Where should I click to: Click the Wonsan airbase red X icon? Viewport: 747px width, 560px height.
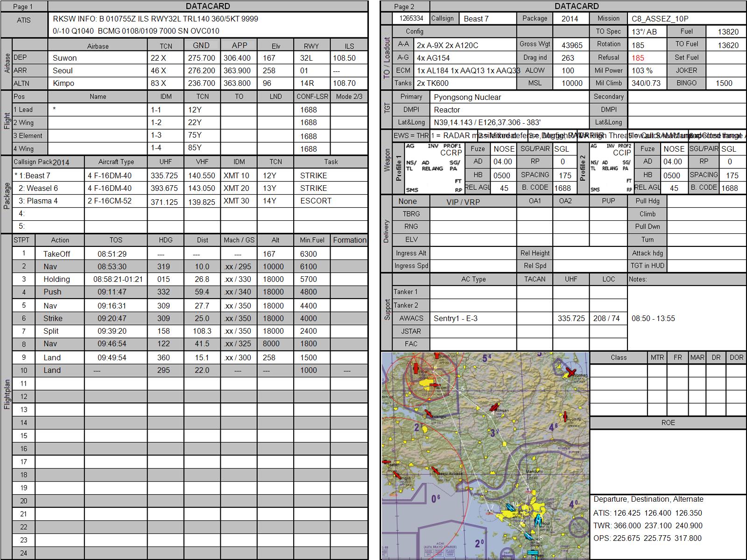pos(570,372)
